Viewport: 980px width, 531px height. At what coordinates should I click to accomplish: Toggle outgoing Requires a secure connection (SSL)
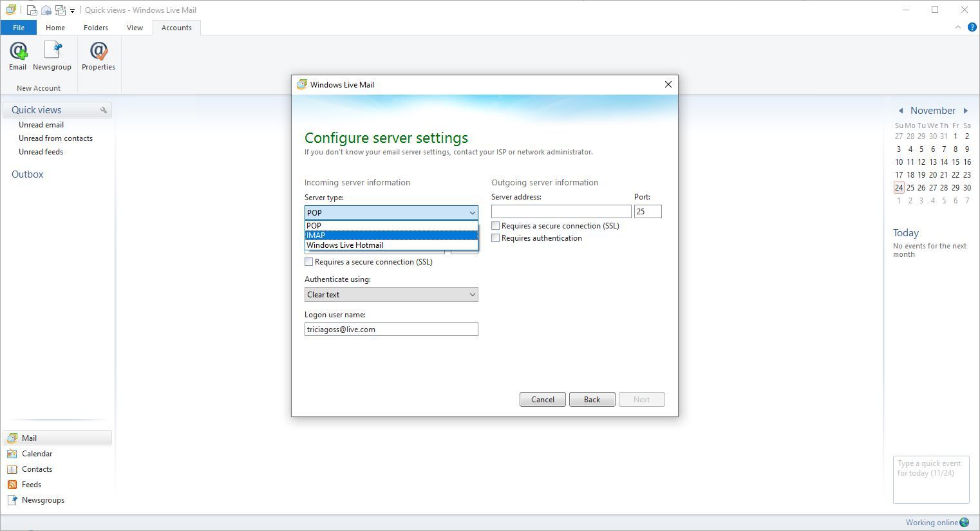tap(496, 226)
